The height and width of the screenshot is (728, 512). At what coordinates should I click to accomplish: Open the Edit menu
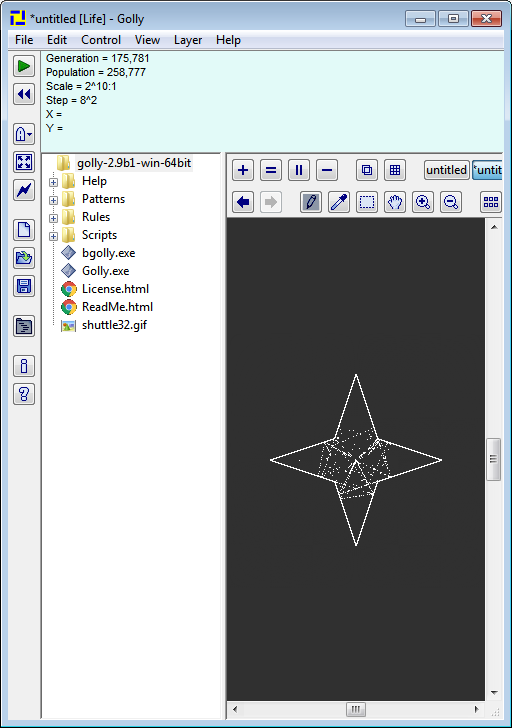click(x=57, y=40)
